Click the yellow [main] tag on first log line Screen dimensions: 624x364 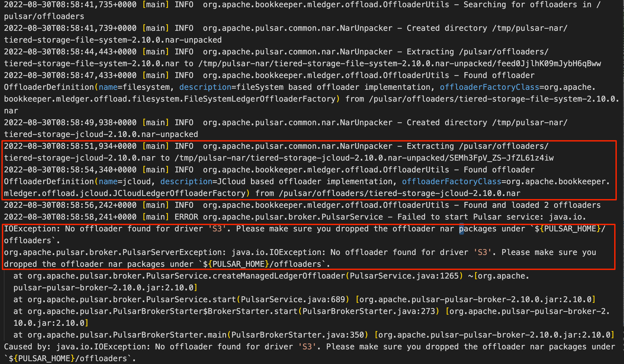point(156,4)
